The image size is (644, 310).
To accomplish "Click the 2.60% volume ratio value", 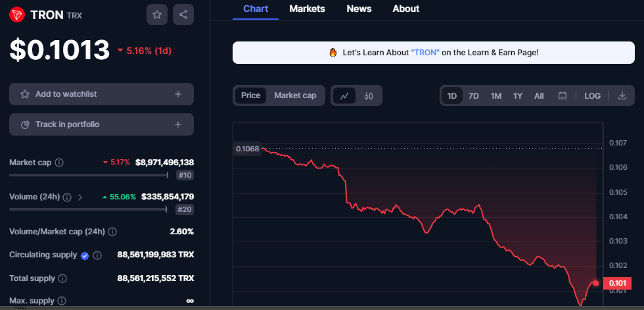I will coord(181,232).
